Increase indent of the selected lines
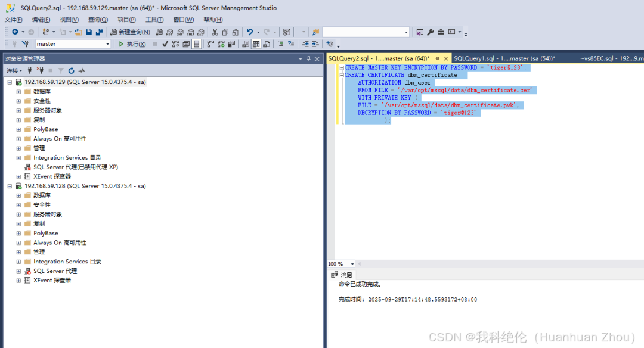 (x=315, y=44)
